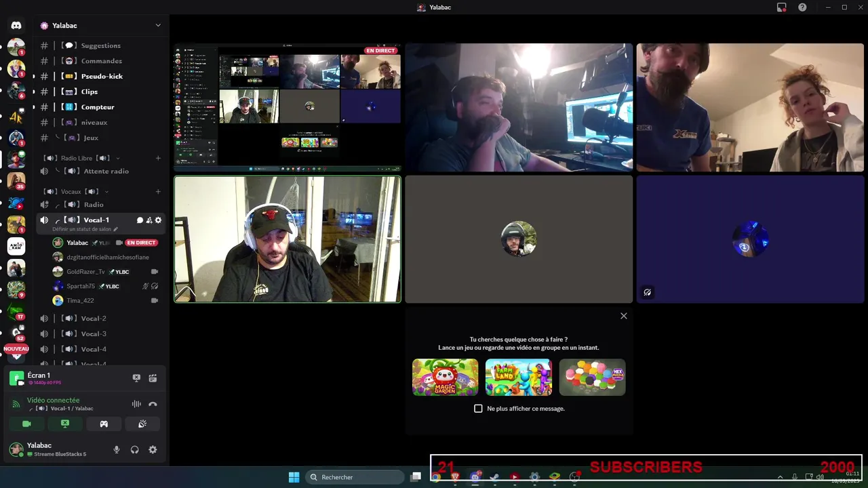Invite people using the Vocal-1 invite icon

[x=149, y=220]
